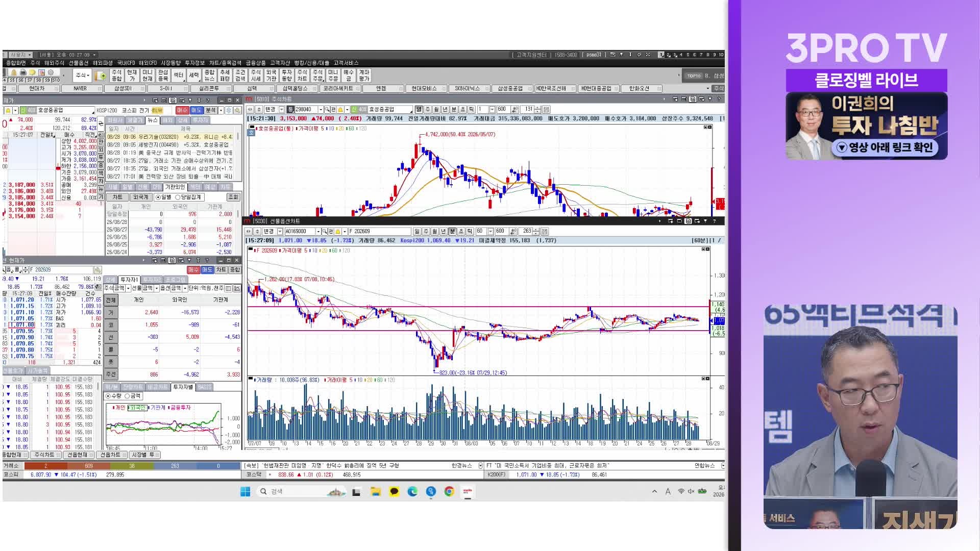Open the 선물금액 dropdown arrow

tap(156, 288)
